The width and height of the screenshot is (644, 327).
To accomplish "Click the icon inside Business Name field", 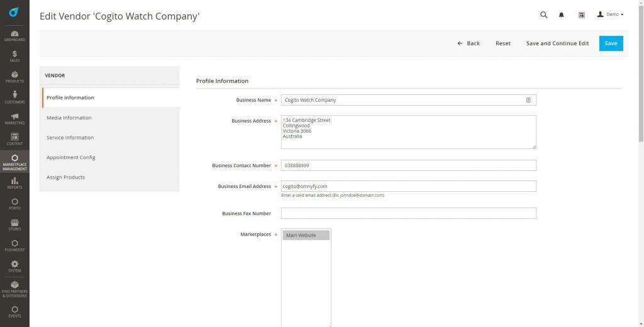I will pos(528,100).
